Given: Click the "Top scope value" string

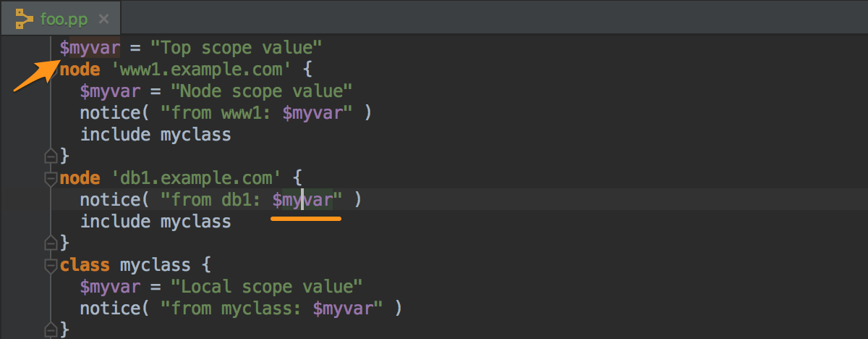Looking at the screenshot, I should 236,48.
